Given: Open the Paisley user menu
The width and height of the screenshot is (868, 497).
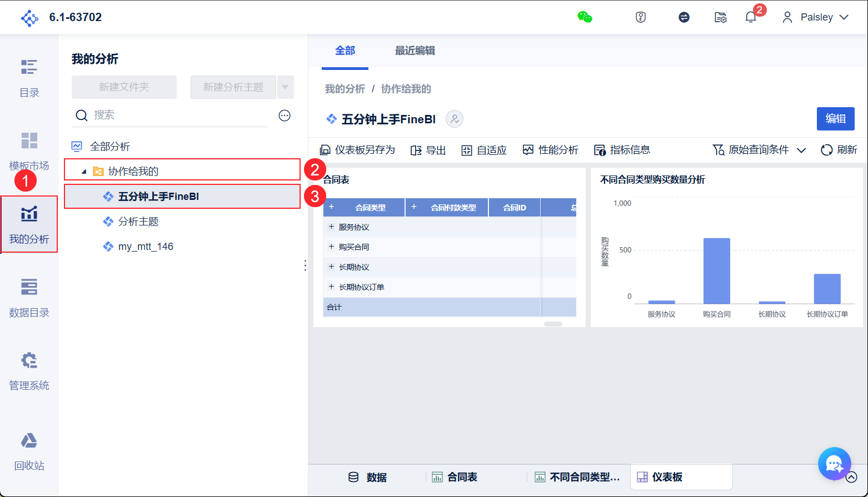Looking at the screenshot, I should (x=815, y=17).
